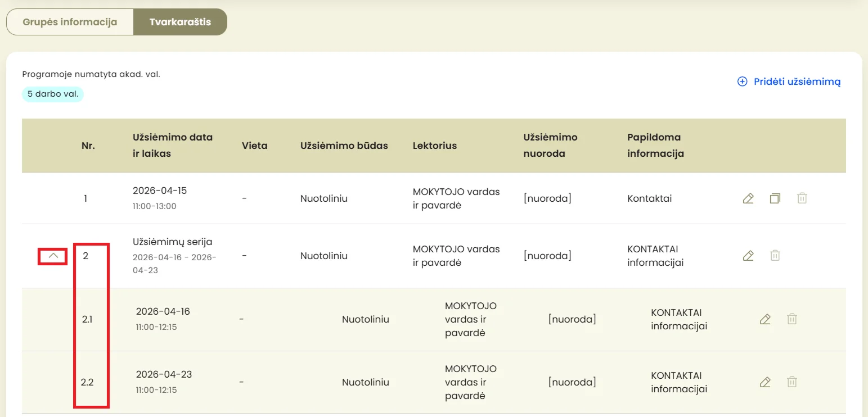Select the Tvarkaraštis tab
This screenshot has width=868, height=417.
pyautogui.click(x=180, y=22)
